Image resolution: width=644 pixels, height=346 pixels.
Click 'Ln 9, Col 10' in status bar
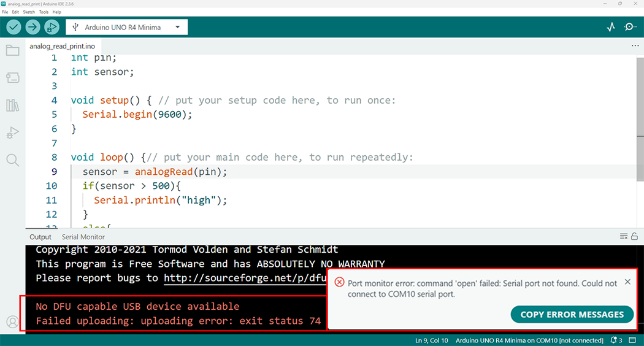pyautogui.click(x=431, y=340)
